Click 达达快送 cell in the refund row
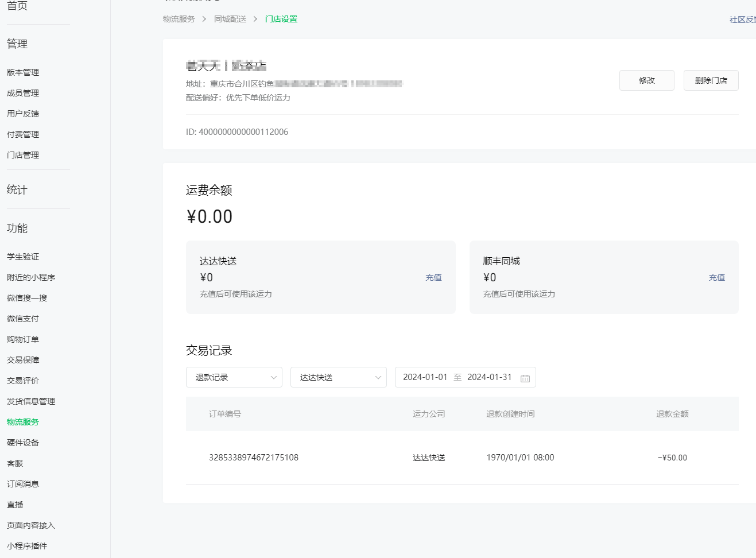Viewport: 756px width, 558px height. tap(429, 458)
